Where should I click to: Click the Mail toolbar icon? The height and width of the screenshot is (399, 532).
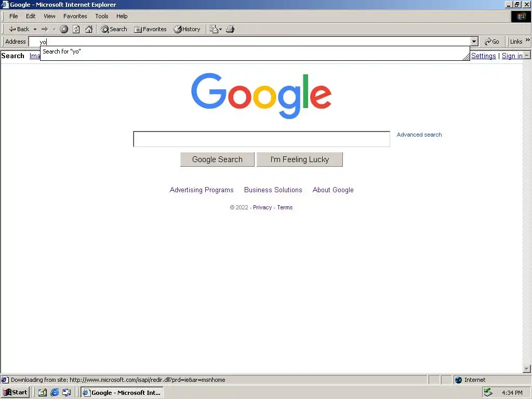tap(216, 29)
